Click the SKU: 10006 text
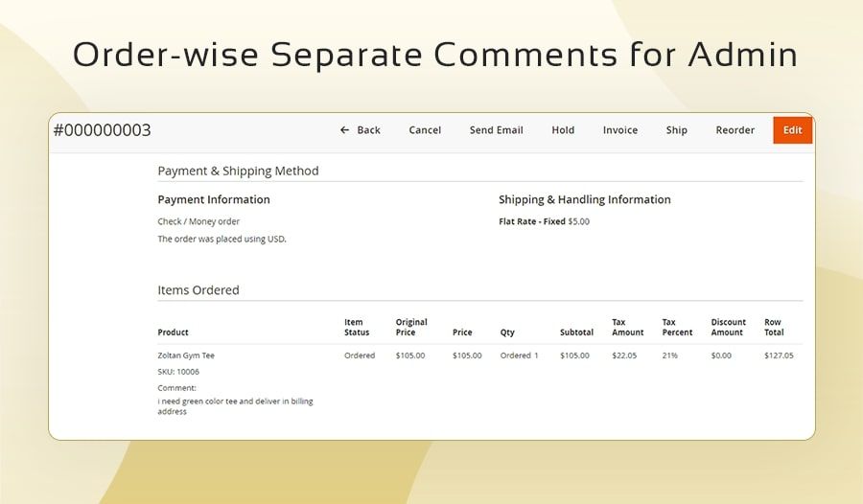The width and height of the screenshot is (863, 504). pyautogui.click(x=178, y=372)
